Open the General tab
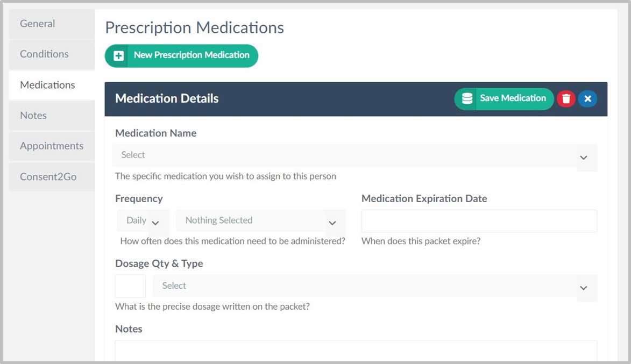This screenshot has width=631, height=364. (x=38, y=24)
